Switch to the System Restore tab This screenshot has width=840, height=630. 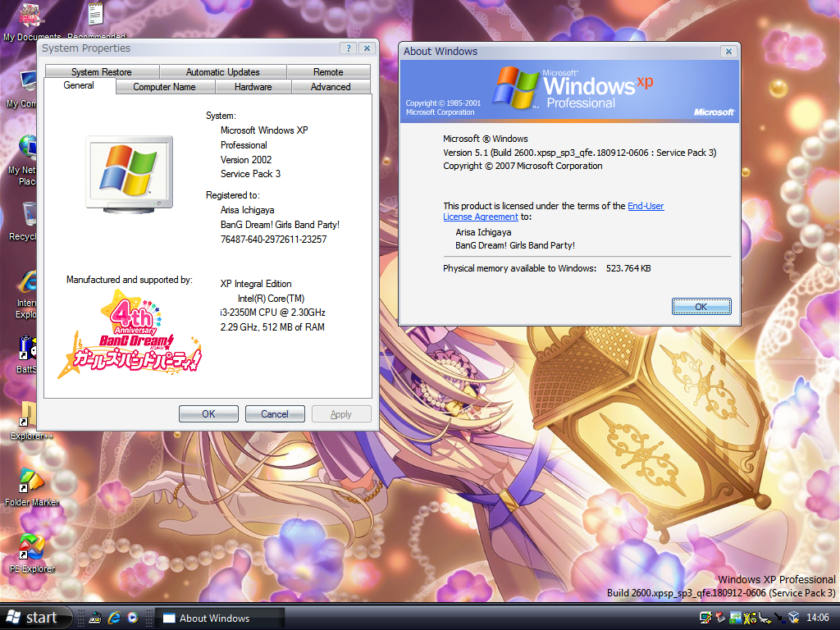pyautogui.click(x=101, y=72)
